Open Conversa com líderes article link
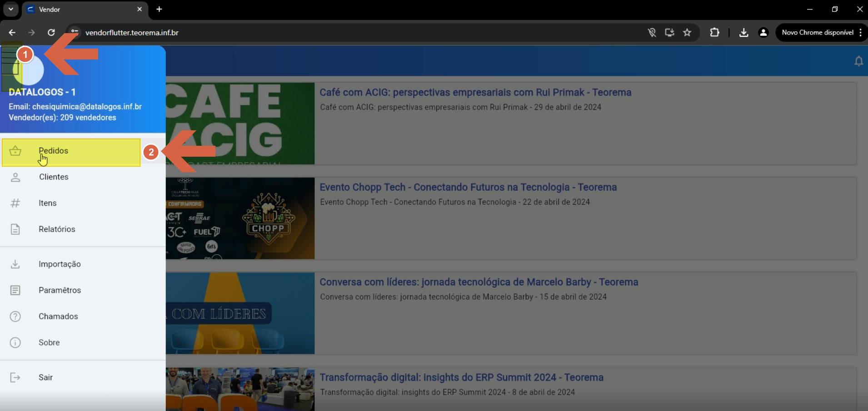Viewport: 868px width, 411px height. (x=479, y=282)
